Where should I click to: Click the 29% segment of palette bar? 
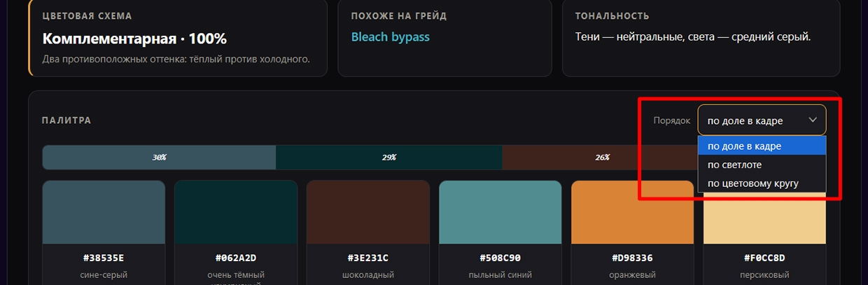[x=389, y=158]
